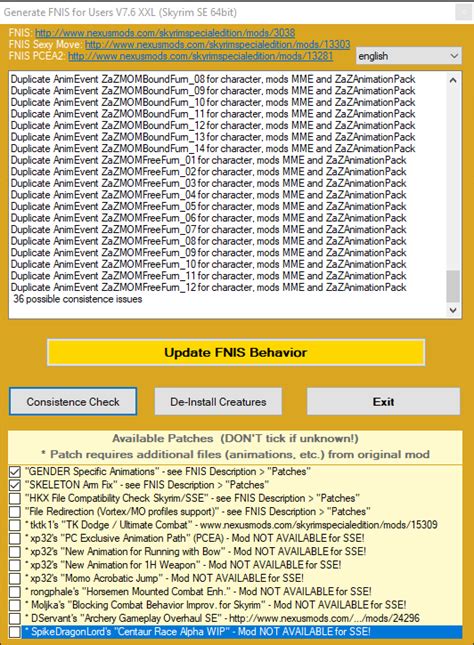Click the ZaZMOMBoundFum_14 duplicate AnimEvent line
474x645 pixels.
tap(213, 148)
